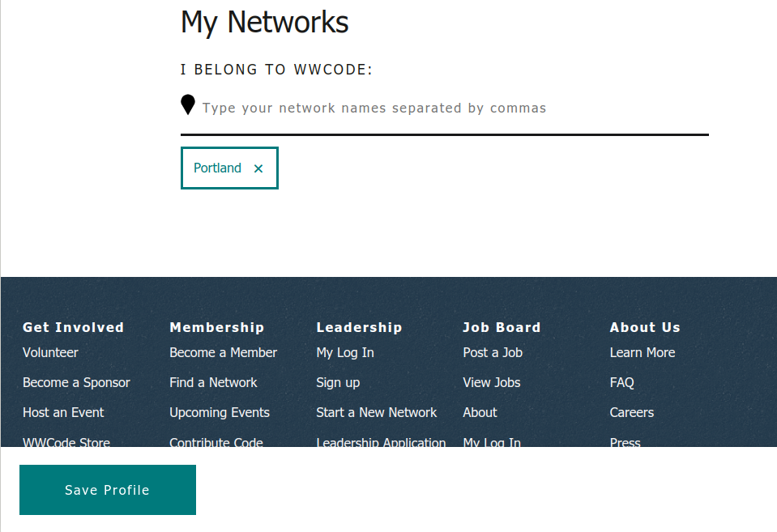This screenshot has width=777, height=532.
Task: Visit the WWCode Store link
Action: (66, 441)
